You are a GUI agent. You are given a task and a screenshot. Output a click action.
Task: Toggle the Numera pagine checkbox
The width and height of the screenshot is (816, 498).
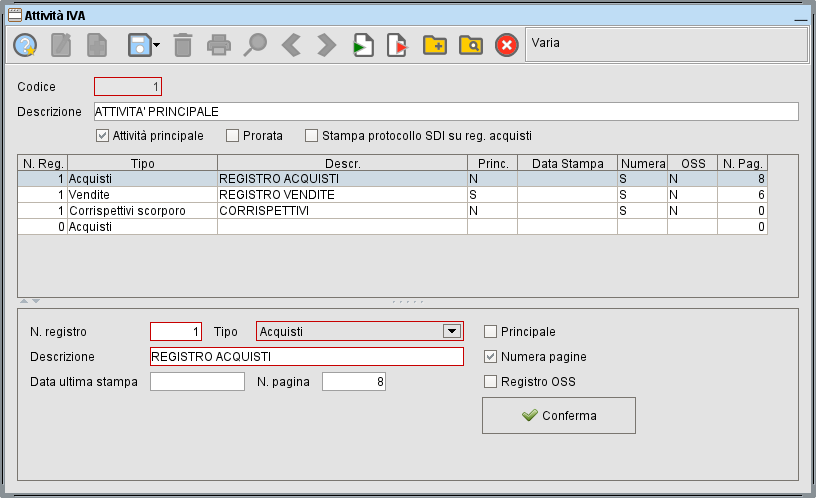(490, 356)
